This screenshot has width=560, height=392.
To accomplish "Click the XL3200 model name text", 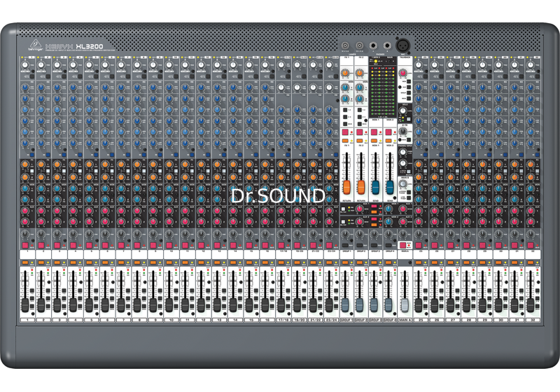I will click(90, 46).
